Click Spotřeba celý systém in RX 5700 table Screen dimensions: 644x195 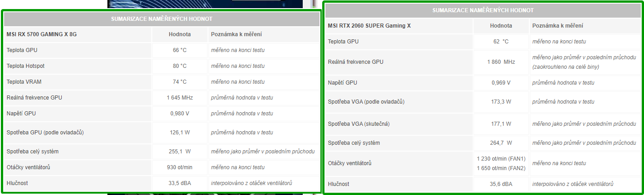[32, 152]
